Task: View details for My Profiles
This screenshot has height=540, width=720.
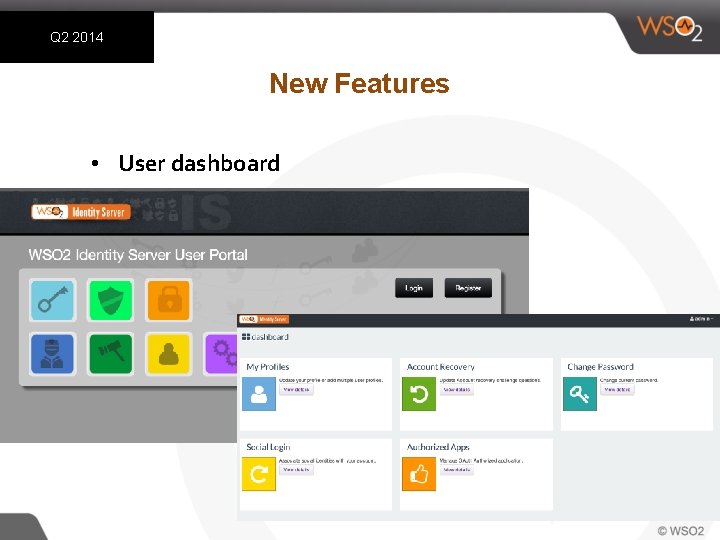Action: point(296,390)
